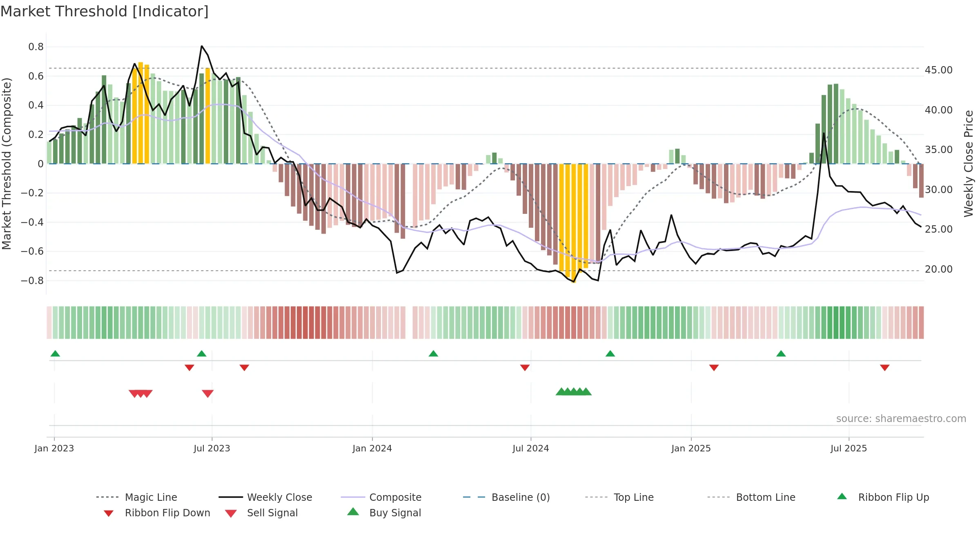Toggle the Top Line legend entry
980x551 pixels.
[619, 497]
